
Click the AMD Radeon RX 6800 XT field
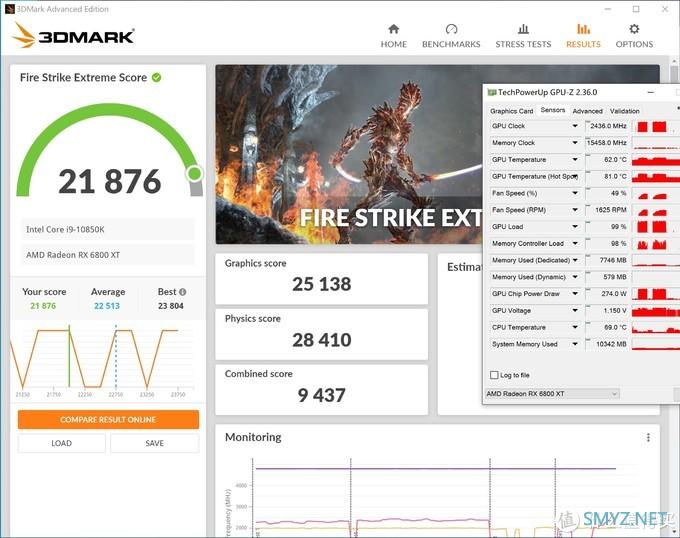coord(108,255)
